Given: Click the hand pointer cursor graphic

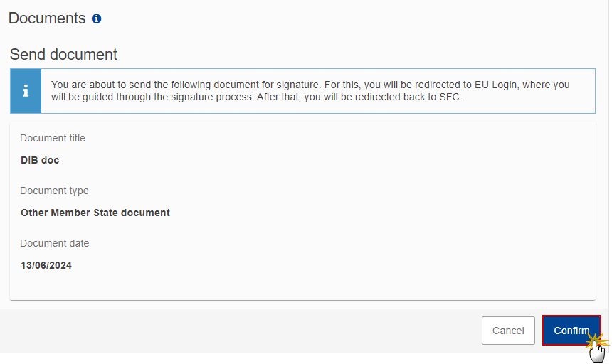Looking at the screenshot, I should [x=597, y=351].
